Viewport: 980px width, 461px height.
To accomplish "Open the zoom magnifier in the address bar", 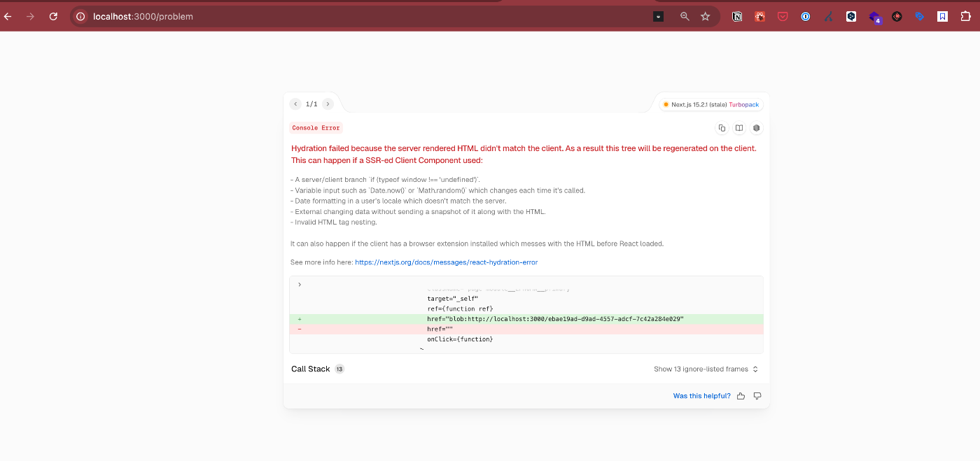I will click(x=685, y=15).
